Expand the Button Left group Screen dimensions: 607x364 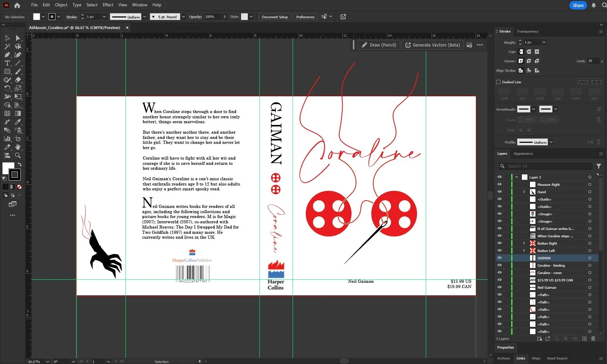click(x=524, y=251)
